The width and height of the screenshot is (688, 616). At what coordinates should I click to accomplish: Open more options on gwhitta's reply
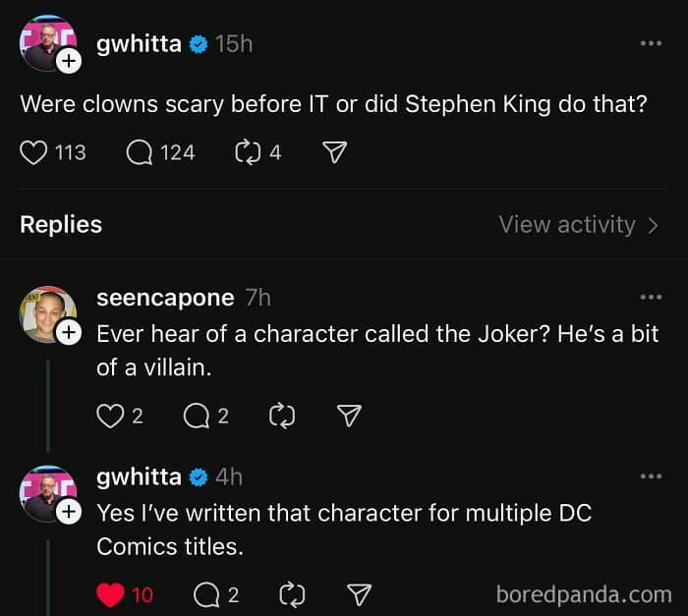tap(651, 476)
